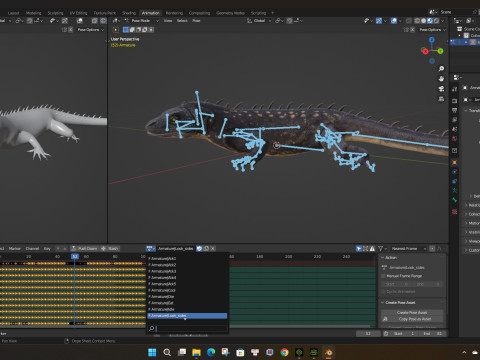Open the Pose menu in viewport header
This screenshot has height=360, width=480.
pyautogui.click(x=196, y=21)
